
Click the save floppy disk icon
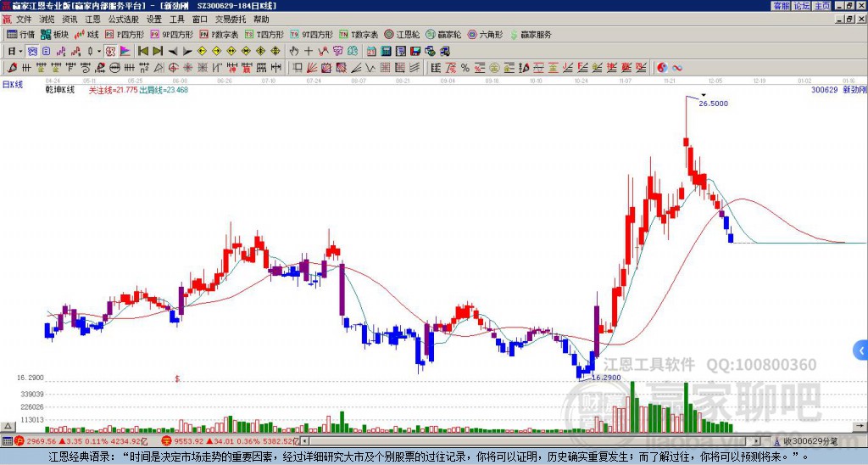coord(415,51)
